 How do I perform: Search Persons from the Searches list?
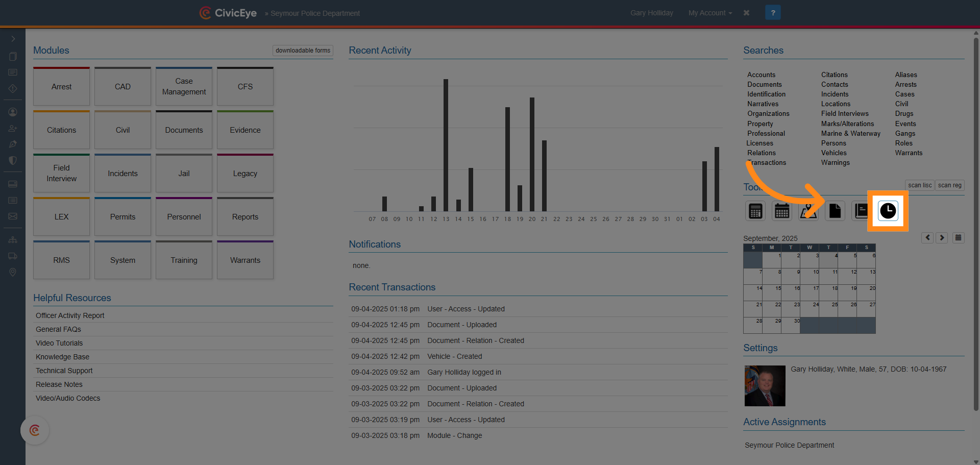click(x=834, y=143)
